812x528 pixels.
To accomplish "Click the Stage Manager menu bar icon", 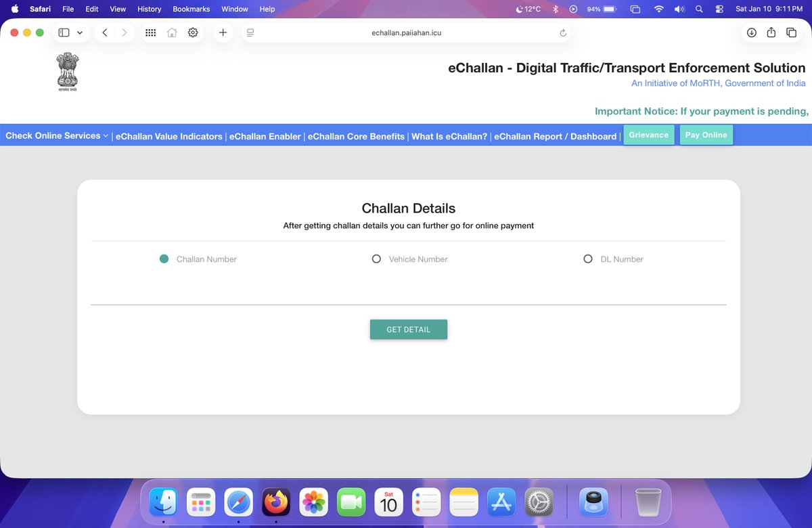I will click(635, 9).
